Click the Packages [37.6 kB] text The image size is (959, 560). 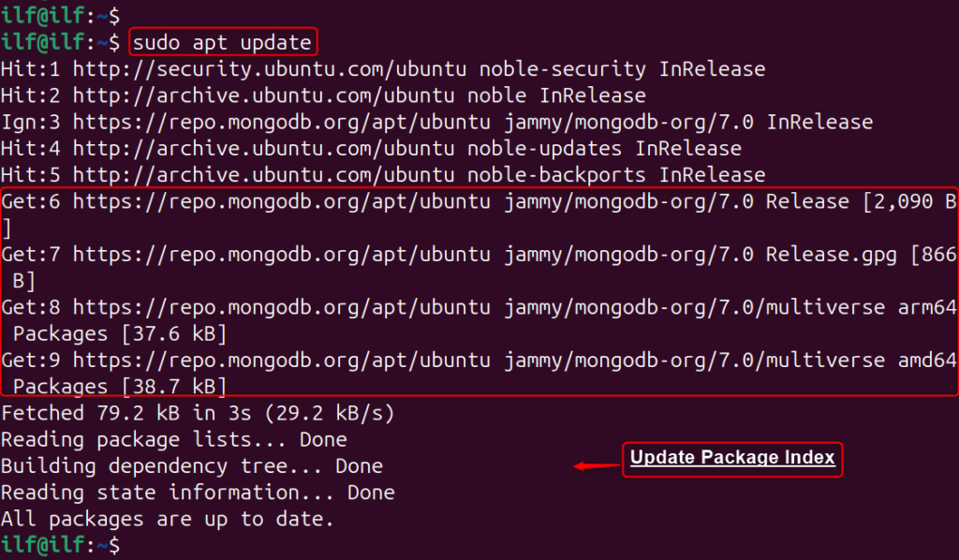pyautogui.click(x=120, y=333)
